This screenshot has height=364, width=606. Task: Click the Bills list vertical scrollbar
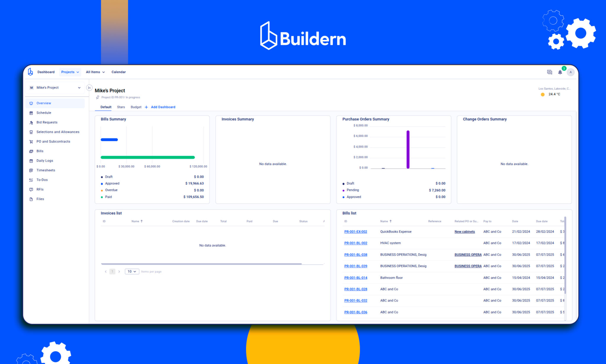[565, 255]
